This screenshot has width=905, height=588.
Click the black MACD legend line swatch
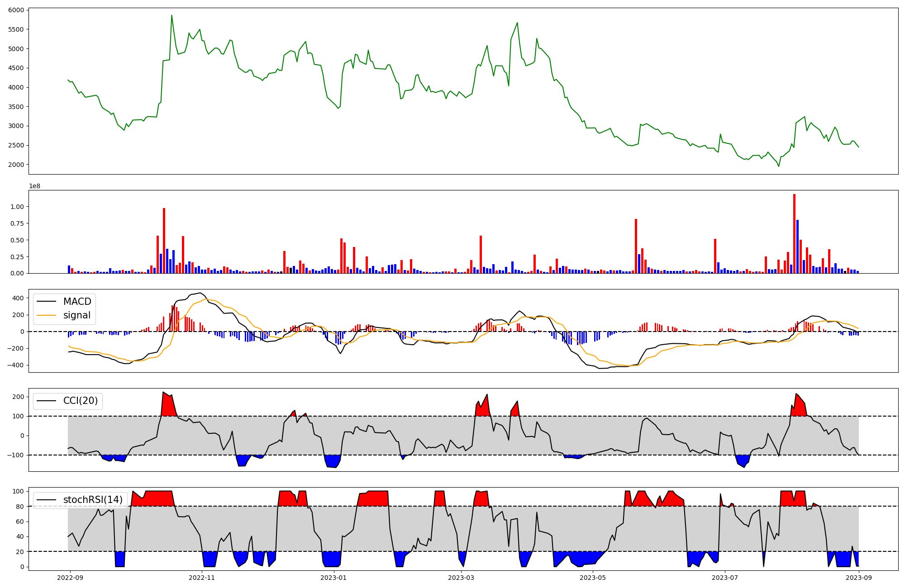[x=47, y=302]
